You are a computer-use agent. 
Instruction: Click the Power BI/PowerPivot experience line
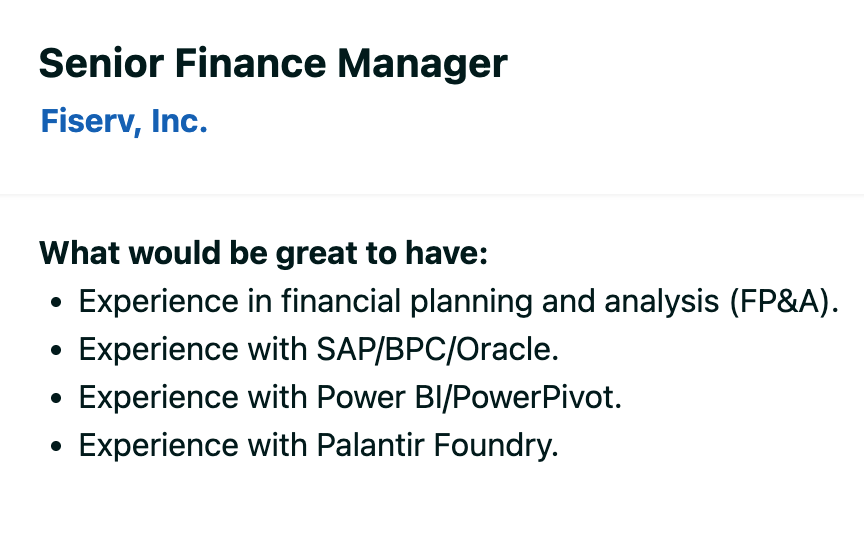(x=350, y=397)
